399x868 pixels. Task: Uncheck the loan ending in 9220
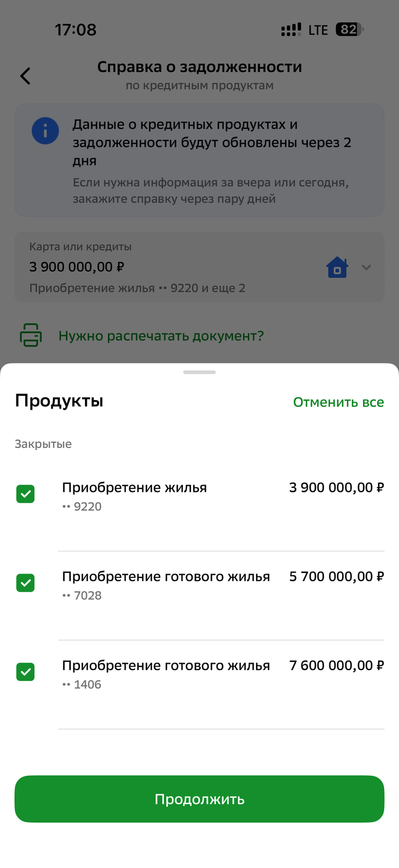[26, 494]
